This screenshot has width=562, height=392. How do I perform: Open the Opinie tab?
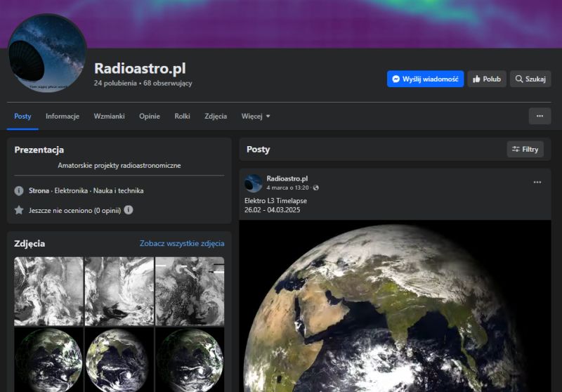click(x=150, y=116)
